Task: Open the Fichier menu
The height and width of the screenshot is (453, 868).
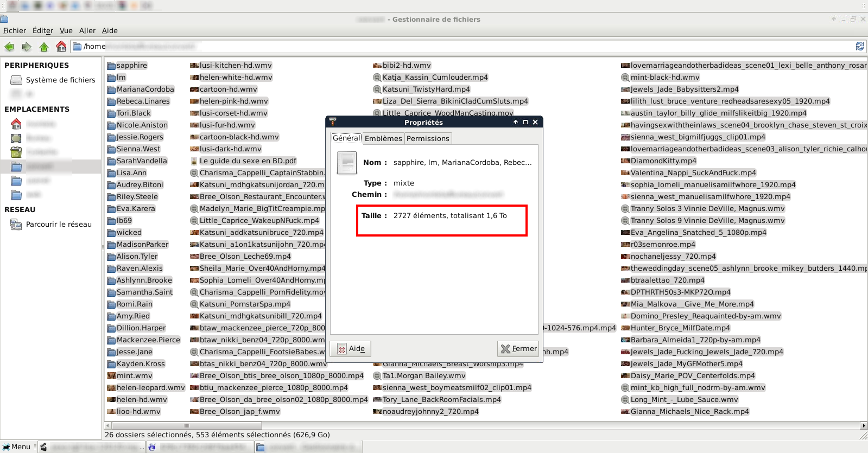Action: 15,31
